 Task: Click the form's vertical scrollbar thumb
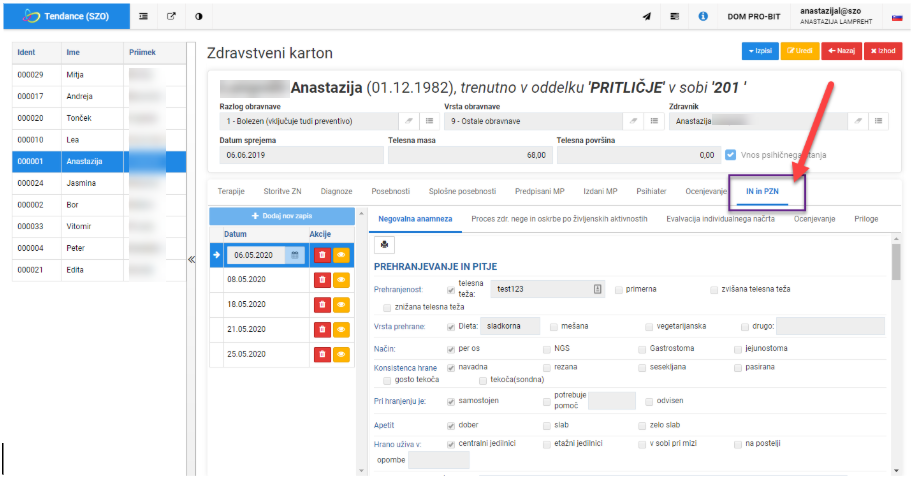click(896, 262)
